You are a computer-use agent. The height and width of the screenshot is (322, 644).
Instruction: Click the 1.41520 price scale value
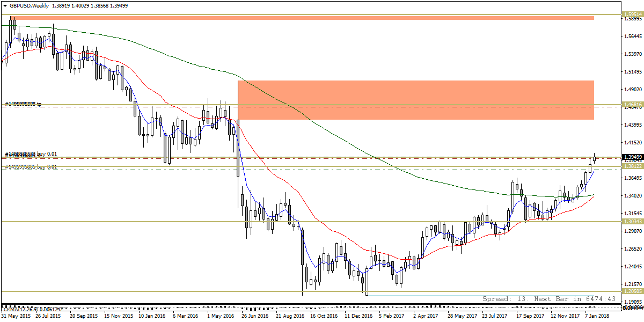(x=634, y=142)
